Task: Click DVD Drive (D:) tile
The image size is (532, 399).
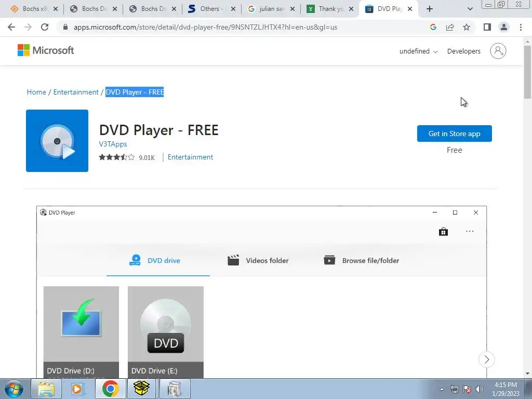Action: (81, 332)
